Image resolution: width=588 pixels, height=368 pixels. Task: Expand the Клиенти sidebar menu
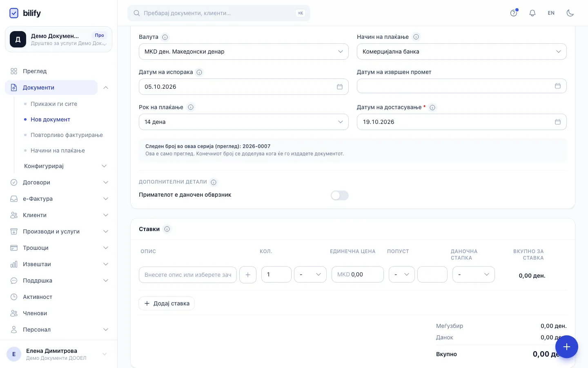click(x=59, y=215)
